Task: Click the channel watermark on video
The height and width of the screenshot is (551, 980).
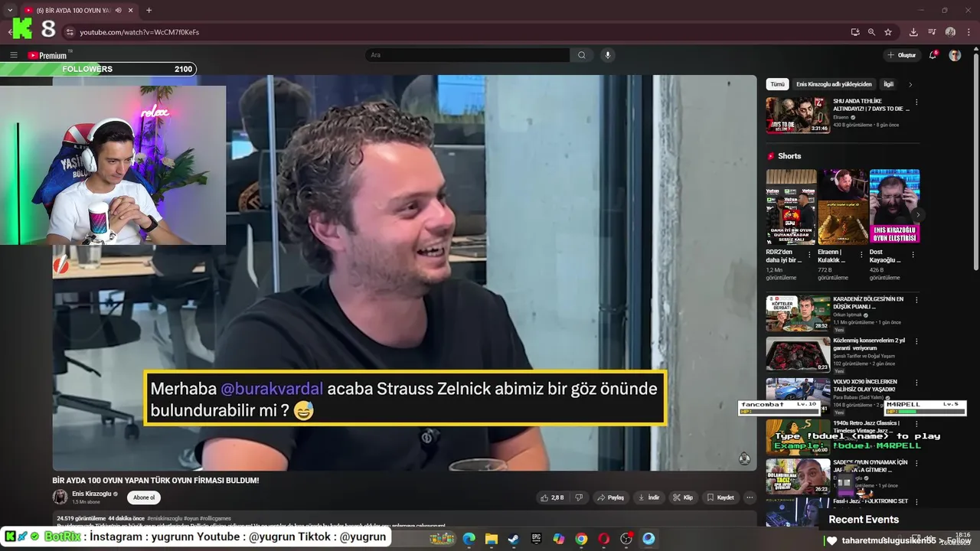Action: coord(744,458)
